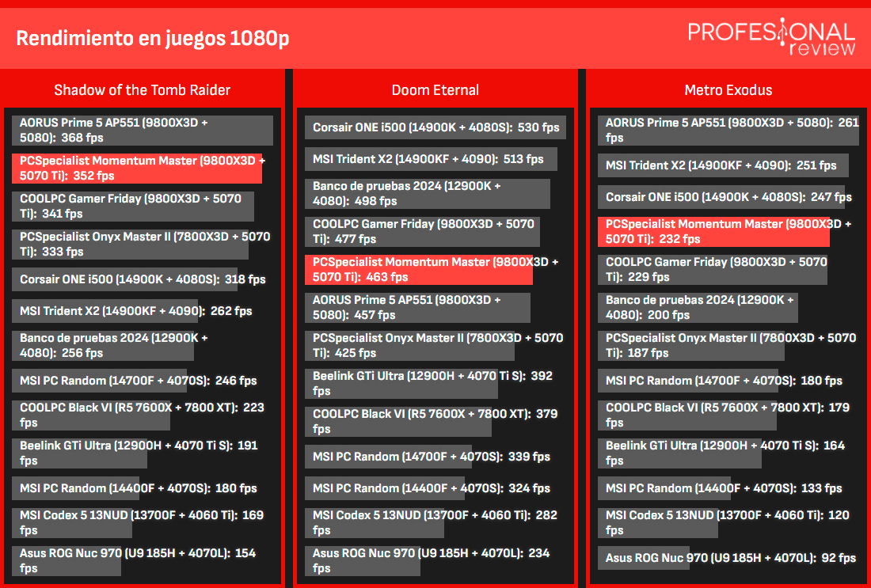The height and width of the screenshot is (588, 871).
Task: Click the Corsair ONE i500 318 fps bar
Action: (x=125, y=279)
